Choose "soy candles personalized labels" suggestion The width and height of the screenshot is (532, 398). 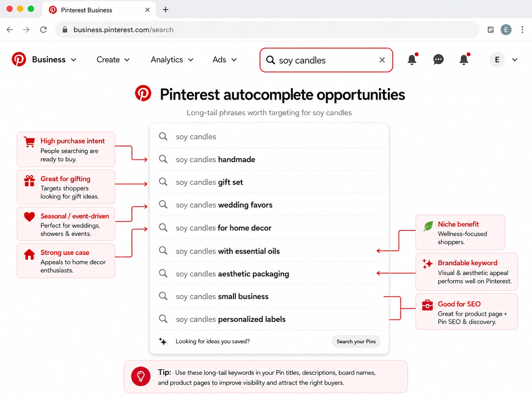[269, 319]
